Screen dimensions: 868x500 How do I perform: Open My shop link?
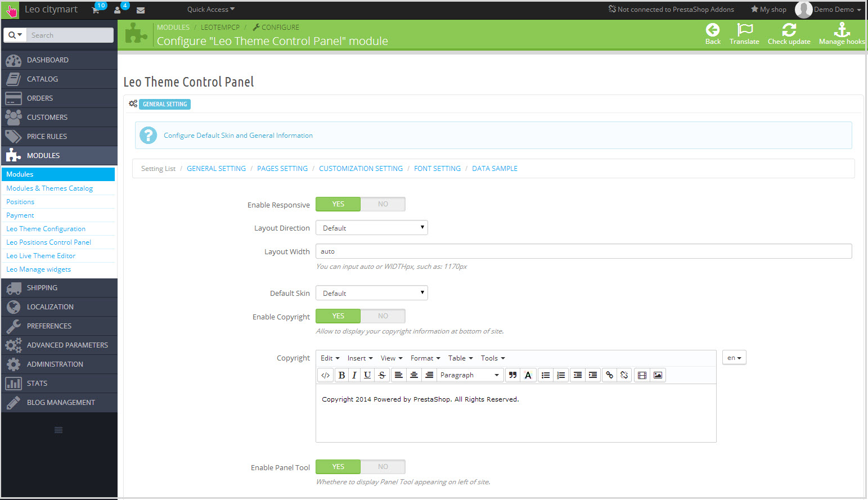pos(768,10)
